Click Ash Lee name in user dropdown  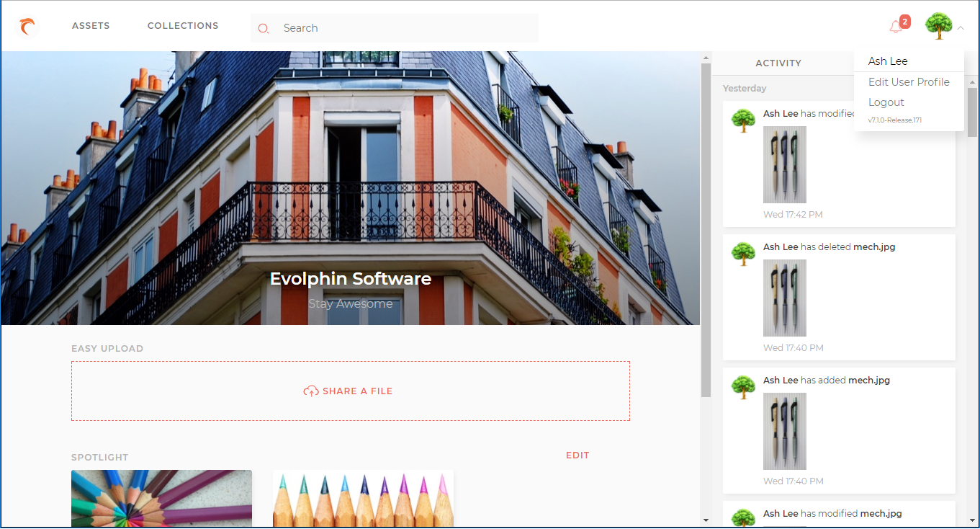click(888, 61)
